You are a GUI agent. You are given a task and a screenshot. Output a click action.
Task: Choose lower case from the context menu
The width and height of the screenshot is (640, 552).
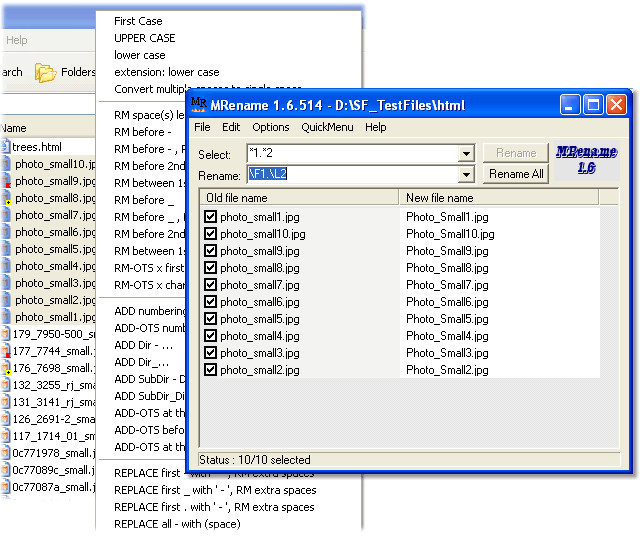(x=140, y=55)
